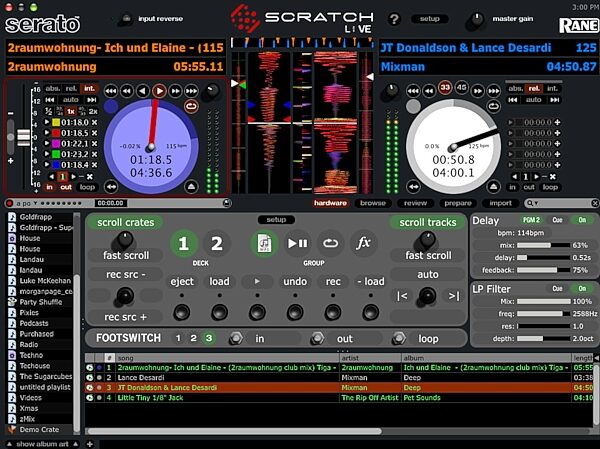Screen dimensions: 600x449
Task: Switch left deck to abs. mode
Action: [53, 88]
